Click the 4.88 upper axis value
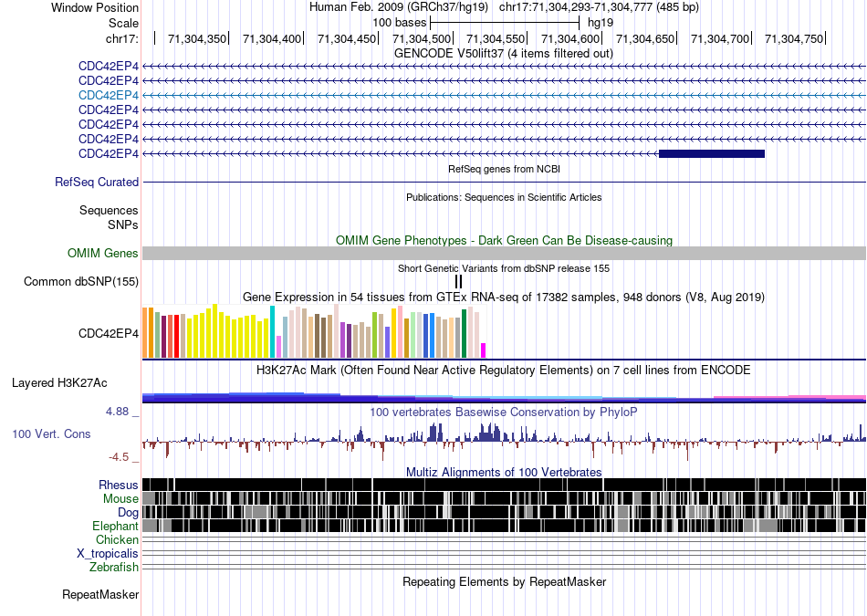867x616 pixels. point(117,412)
